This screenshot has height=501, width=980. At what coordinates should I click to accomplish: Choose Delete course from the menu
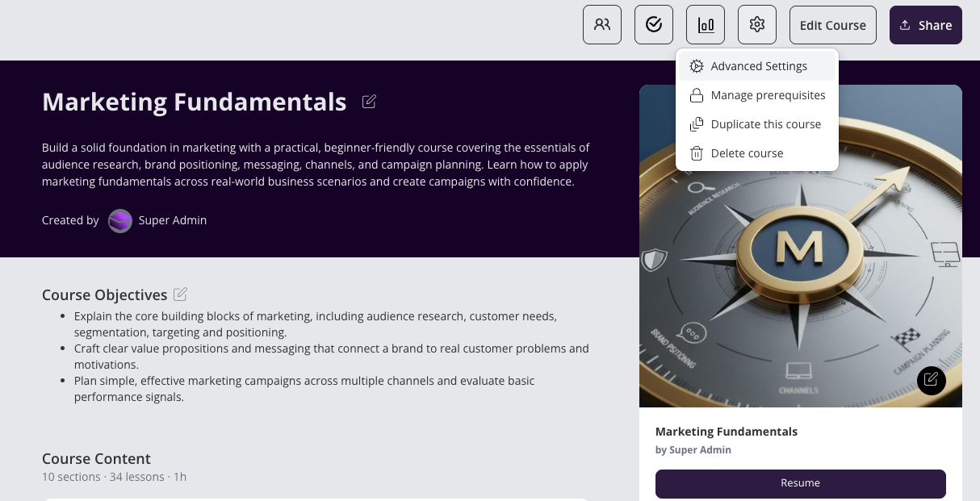coord(757,153)
